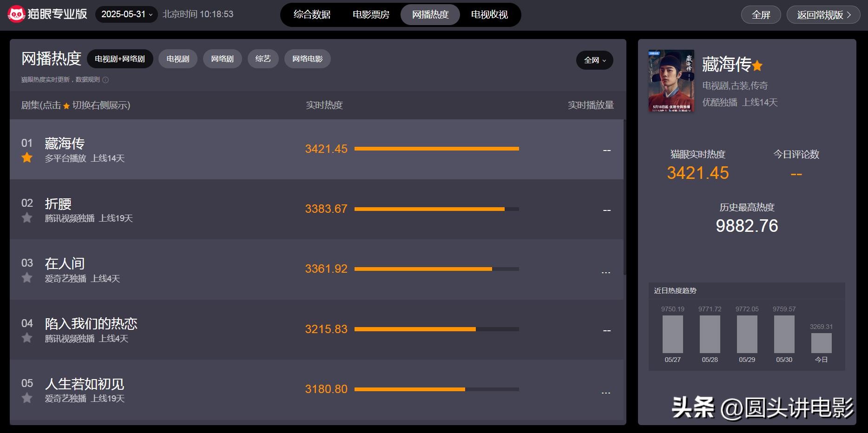Star the show 陷入我们的热恋
Image resolution: width=868 pixels, height=433 pixels.
point(27,338)
